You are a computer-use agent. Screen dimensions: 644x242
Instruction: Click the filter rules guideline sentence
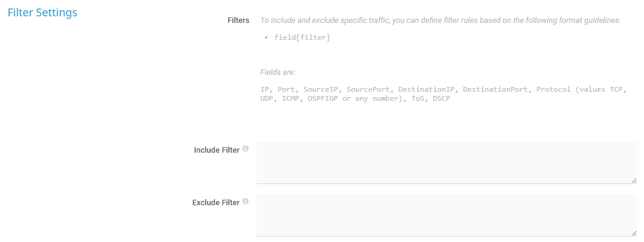(441, 21)
